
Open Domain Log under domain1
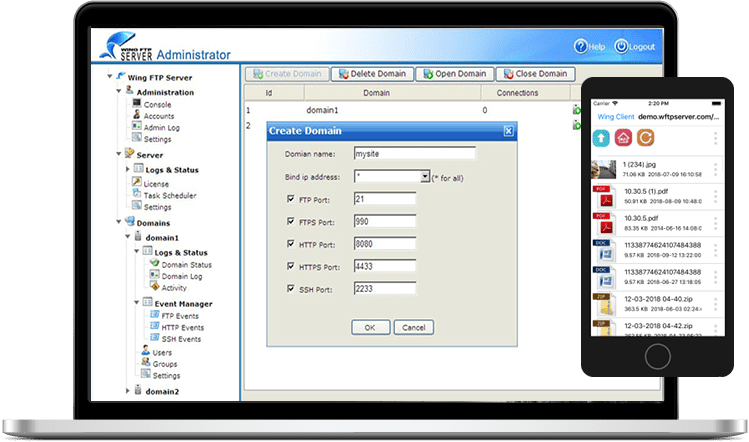coord(182,276)
